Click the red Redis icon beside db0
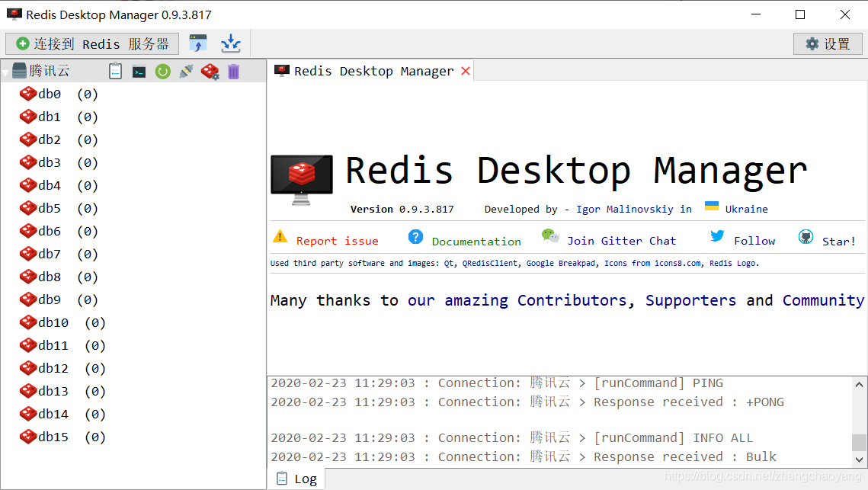The width and height of the screenshot is (868, 490). (27, 94)
